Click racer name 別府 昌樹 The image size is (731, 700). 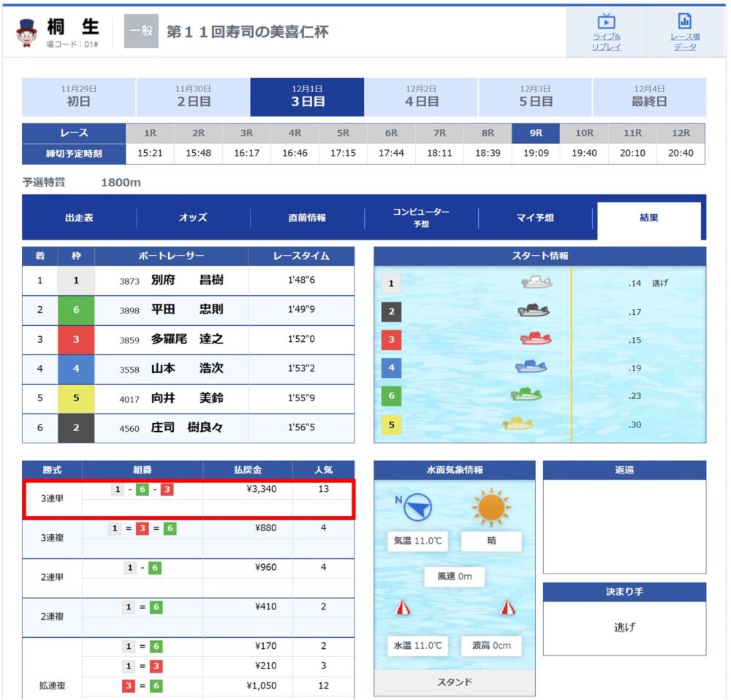[187, 280]
